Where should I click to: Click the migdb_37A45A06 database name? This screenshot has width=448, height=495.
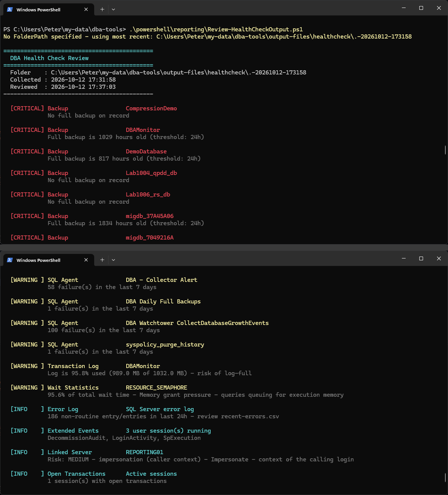150,216
